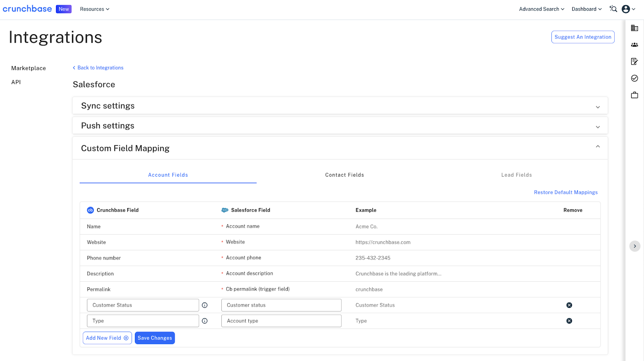Image resolution: width=644 pixels, height=361 pixels.
Task: Click the Account type Salesforce field input
Action: tap(281, 321)
